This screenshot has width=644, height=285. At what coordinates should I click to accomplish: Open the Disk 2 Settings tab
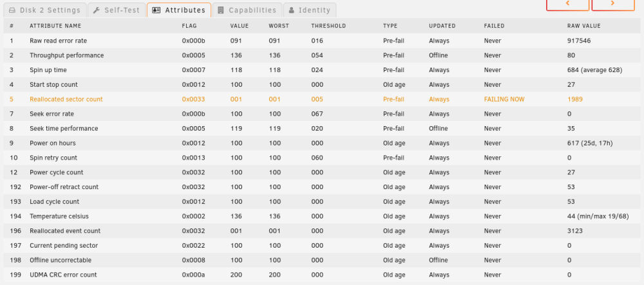(45, 10)
